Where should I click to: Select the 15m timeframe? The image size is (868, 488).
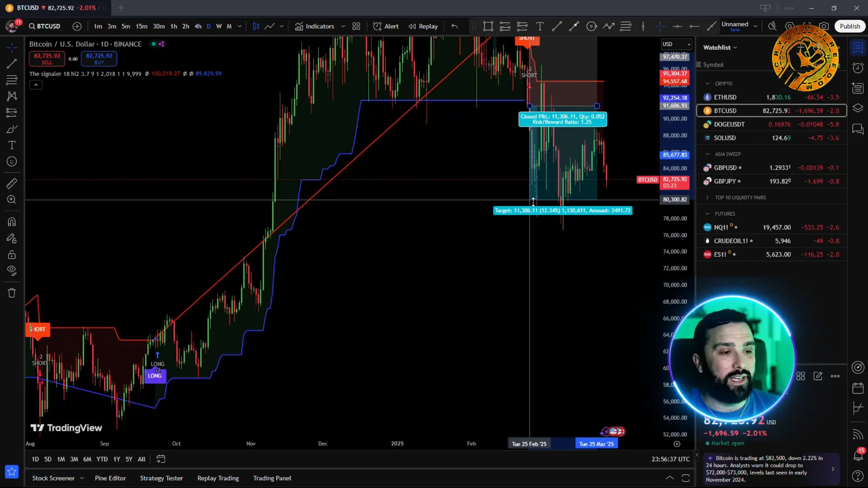point(142,26)
